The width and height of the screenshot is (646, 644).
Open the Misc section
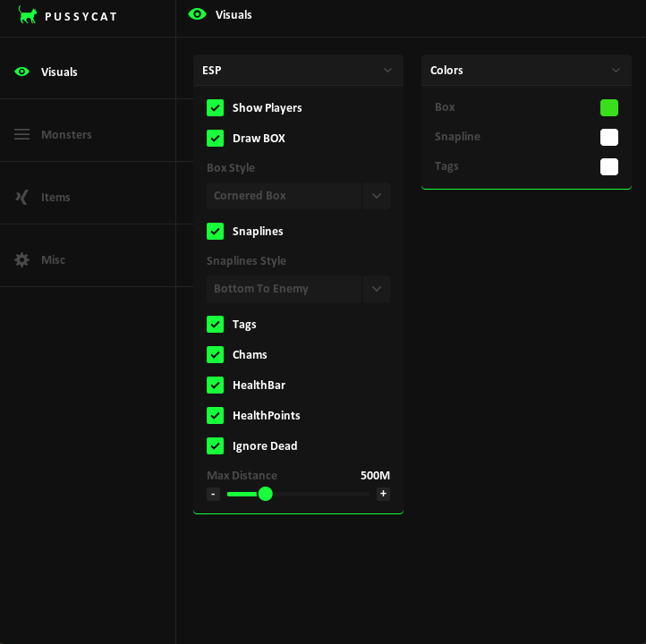53,259
